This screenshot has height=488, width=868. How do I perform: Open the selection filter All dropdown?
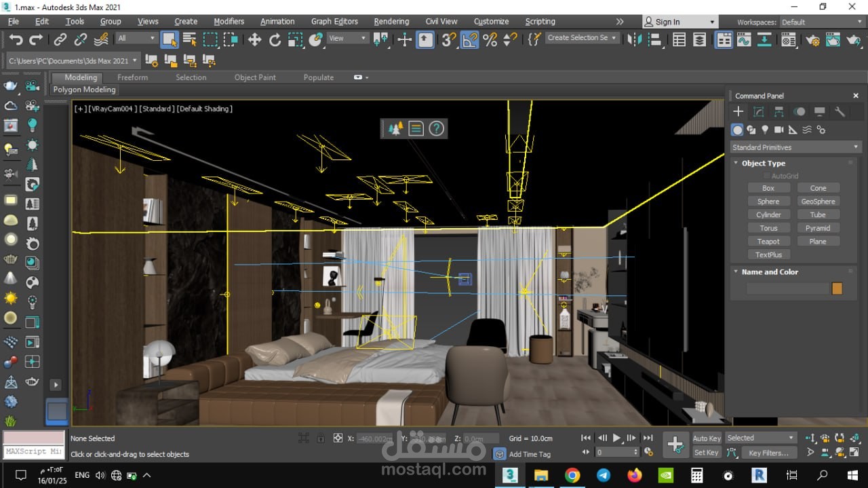click(x=136, y=39)
